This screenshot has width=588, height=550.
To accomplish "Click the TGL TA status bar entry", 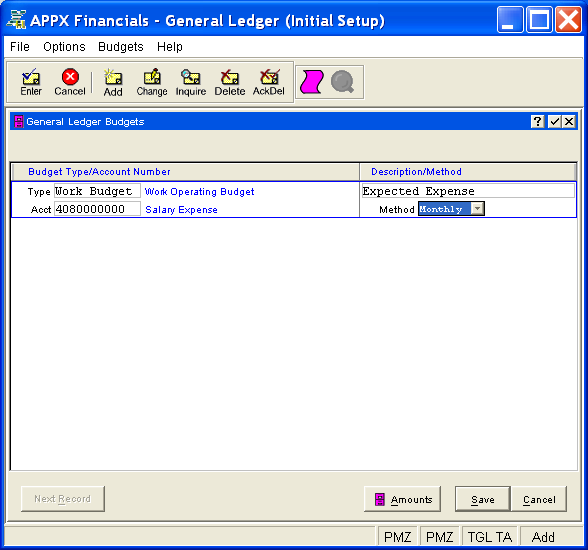I will 489,537.
